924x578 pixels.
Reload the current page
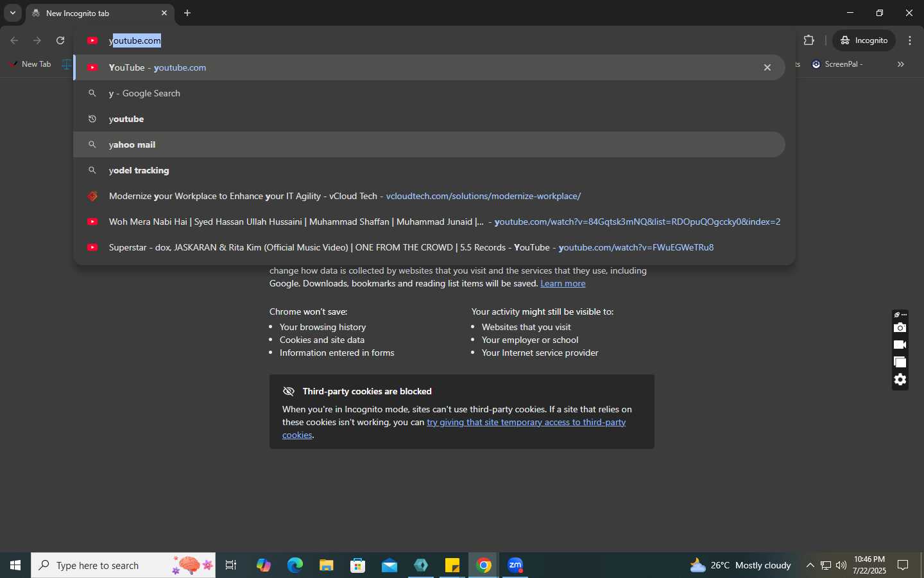[60, 40]
